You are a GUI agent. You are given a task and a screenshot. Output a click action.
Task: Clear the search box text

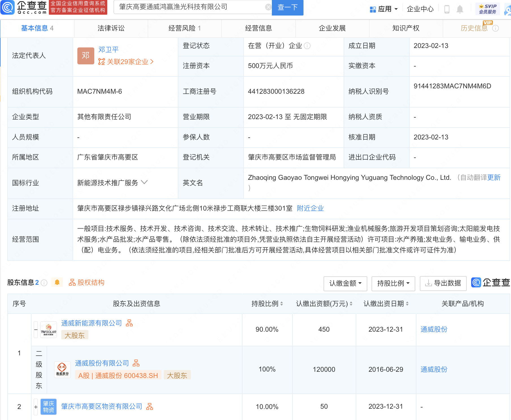268,7
